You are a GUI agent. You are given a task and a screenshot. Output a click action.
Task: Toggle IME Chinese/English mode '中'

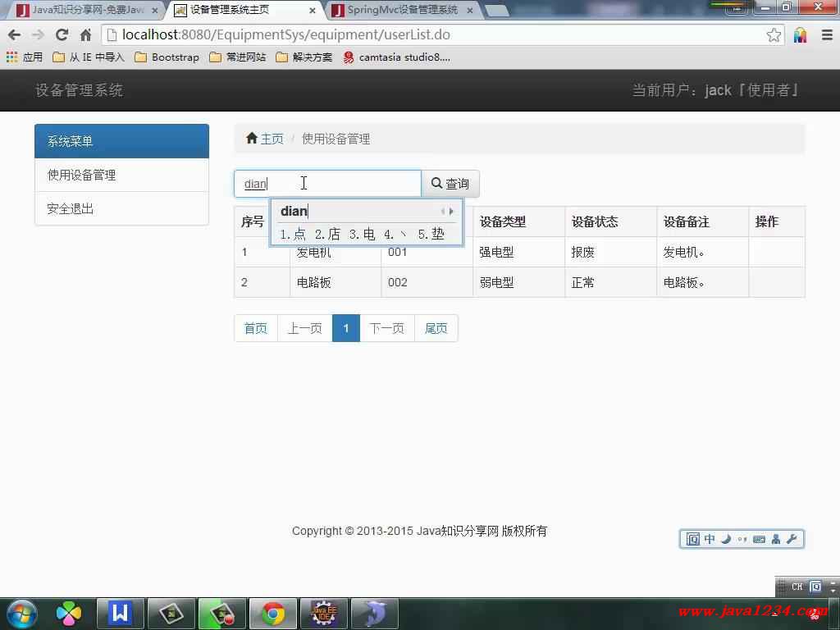710,539
